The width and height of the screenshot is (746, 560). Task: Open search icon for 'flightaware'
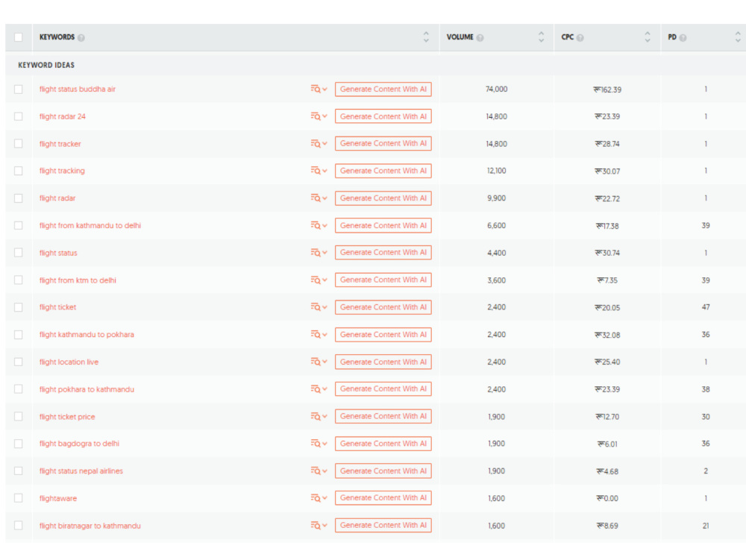(319, 498)
